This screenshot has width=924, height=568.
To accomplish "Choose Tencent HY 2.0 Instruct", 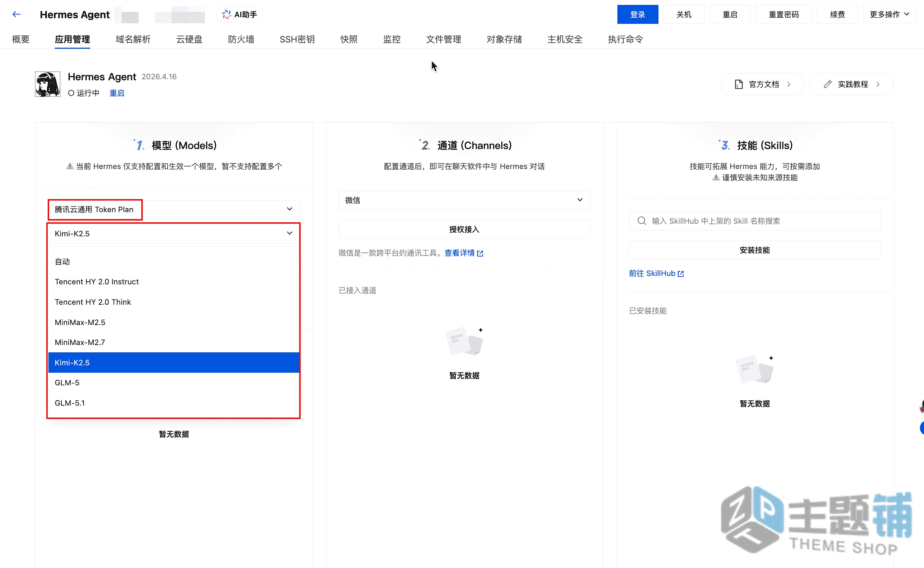I will tap(174, 282).
